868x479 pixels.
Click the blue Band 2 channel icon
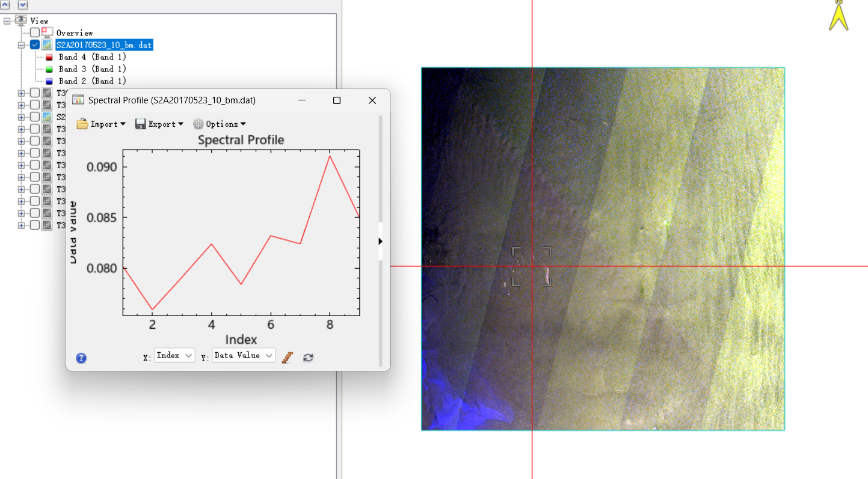pos(49,81)
